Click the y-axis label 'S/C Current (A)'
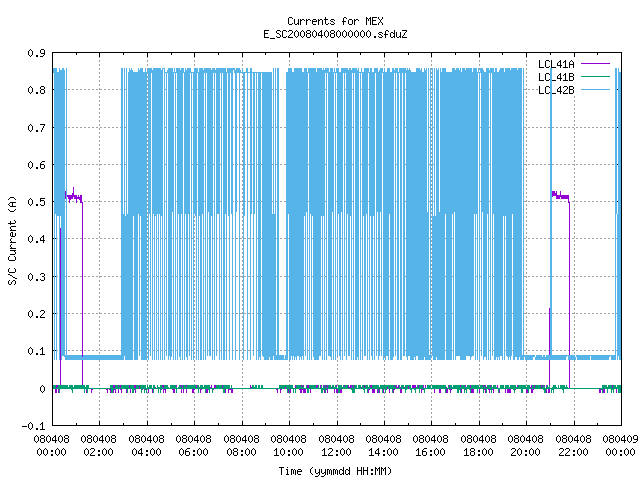Screen dimensions: 640x480 [13, 240]
